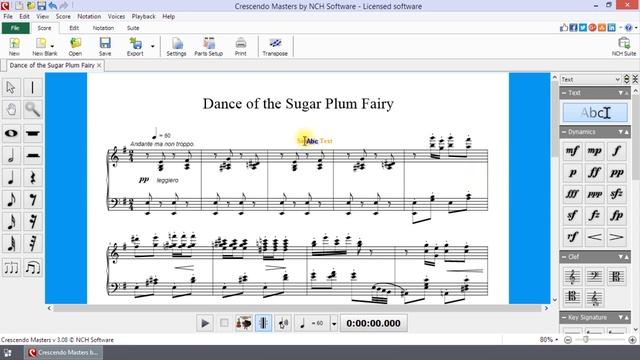
Task: Open the Notation menu
Action: pos(89,17)
